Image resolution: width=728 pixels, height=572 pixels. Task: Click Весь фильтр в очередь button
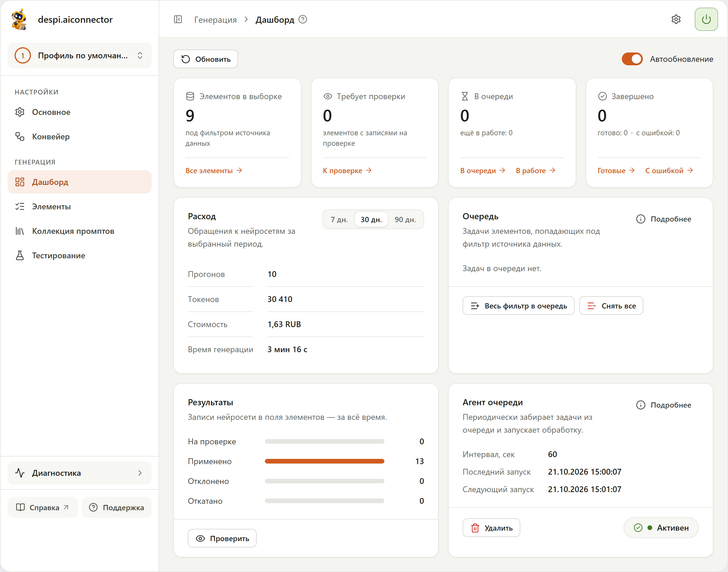[518, 306]
